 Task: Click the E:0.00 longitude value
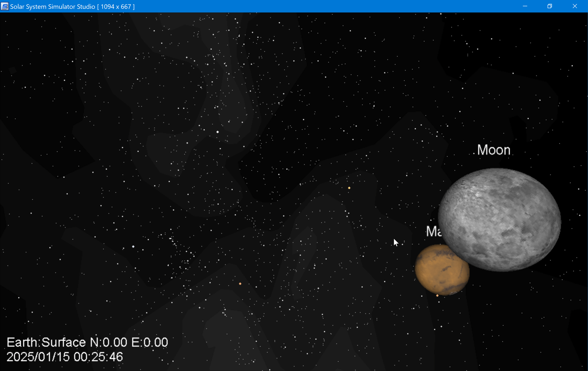150,342
